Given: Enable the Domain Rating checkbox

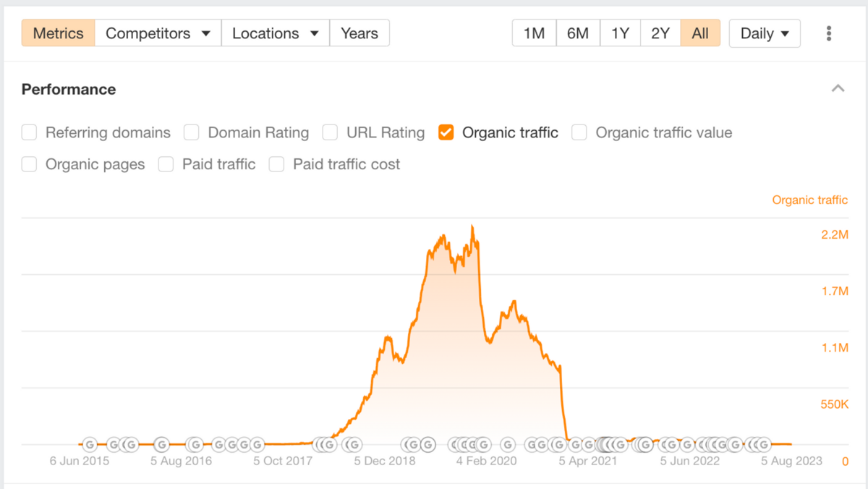Looking at the screenshot, I should [192, 132].
